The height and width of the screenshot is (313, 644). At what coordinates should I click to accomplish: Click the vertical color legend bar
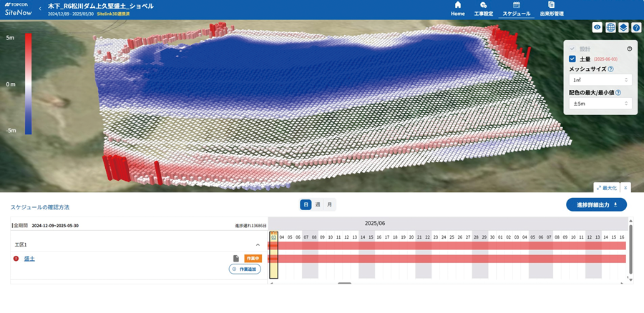(28, 84)
